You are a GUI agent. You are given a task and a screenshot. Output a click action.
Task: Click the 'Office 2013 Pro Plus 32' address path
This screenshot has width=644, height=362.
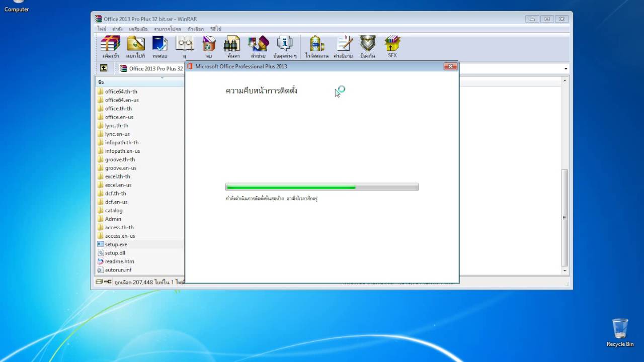(x=156, y=69)
